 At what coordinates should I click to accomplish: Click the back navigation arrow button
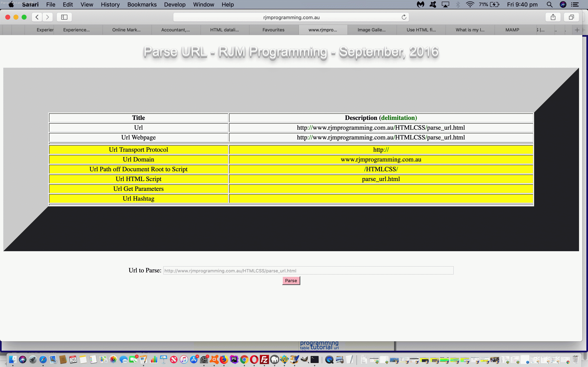[x=37, y=17]
